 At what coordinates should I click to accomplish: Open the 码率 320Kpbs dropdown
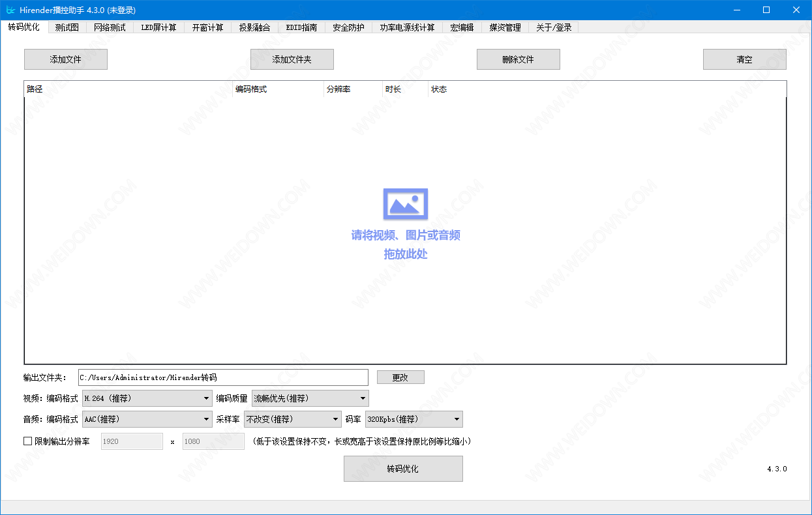pyautogui.click(x=414, y=419)
